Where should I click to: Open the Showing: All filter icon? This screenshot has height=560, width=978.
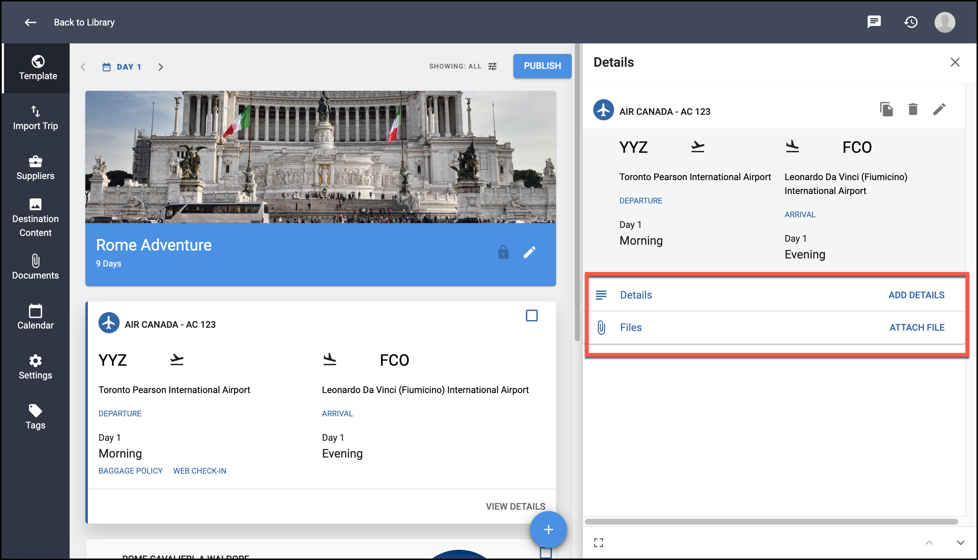pos(492,66)
